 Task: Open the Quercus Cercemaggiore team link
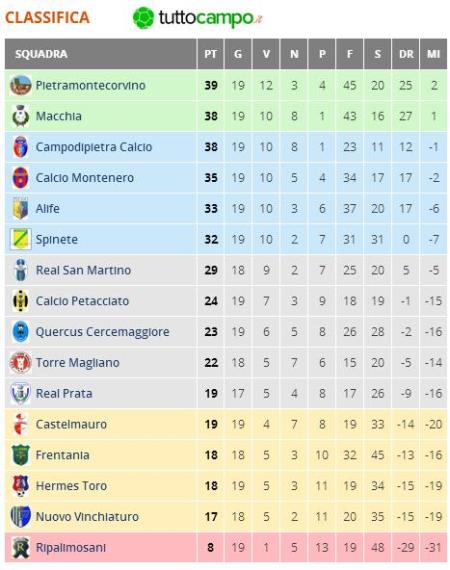pyautogui.click(x=103, y=332)
